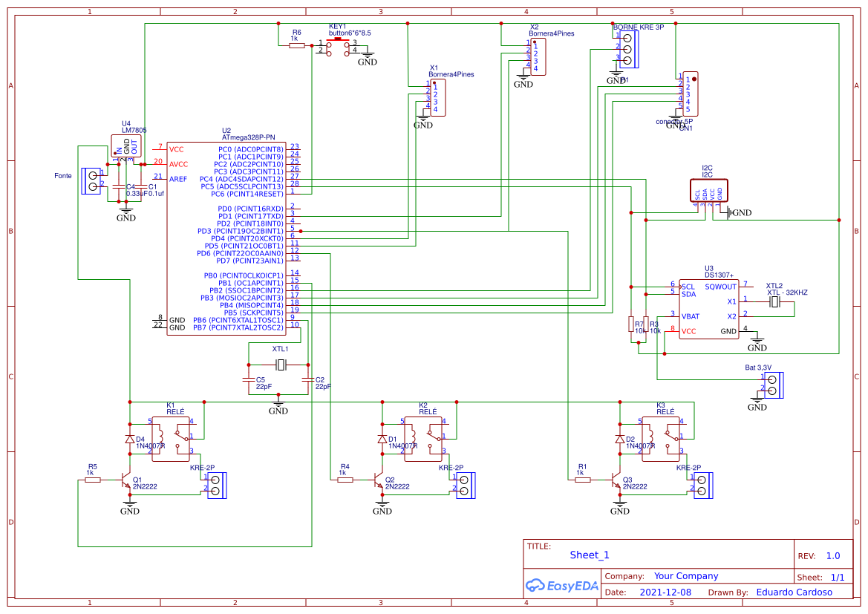The height and width of the screenshot is (614, 868).
Task: Select the XTL2 32KHZ crystal symbol
Action: tap(774, 303)
